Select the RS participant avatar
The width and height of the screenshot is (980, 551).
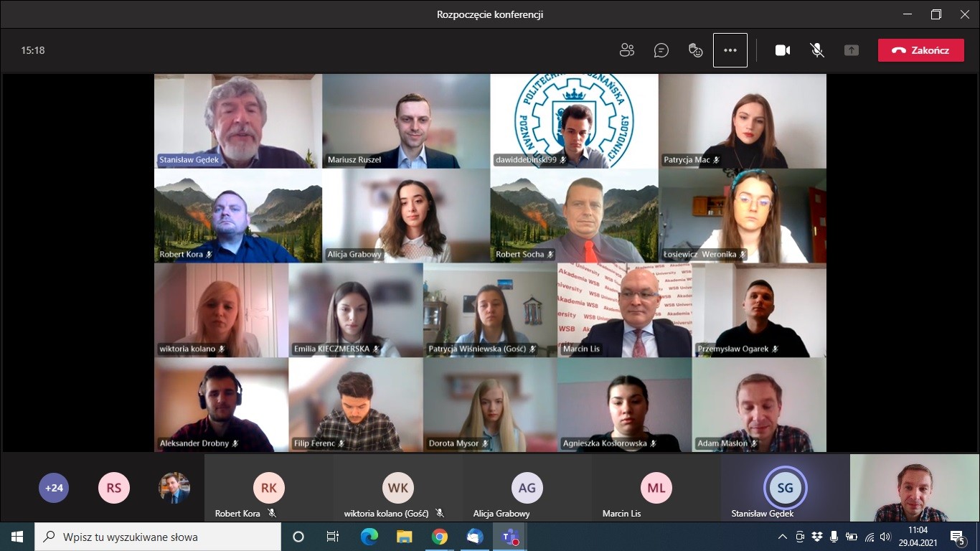click(x=114, y=488)
